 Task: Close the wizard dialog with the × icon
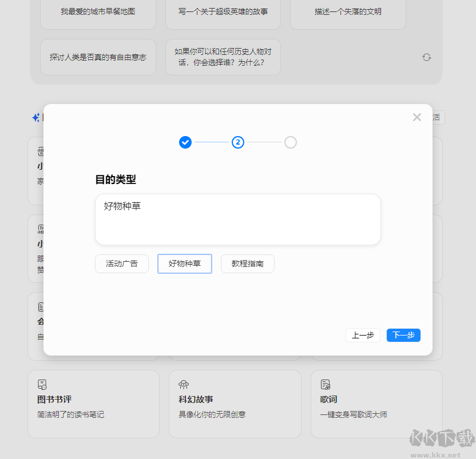tap(417, 117)
